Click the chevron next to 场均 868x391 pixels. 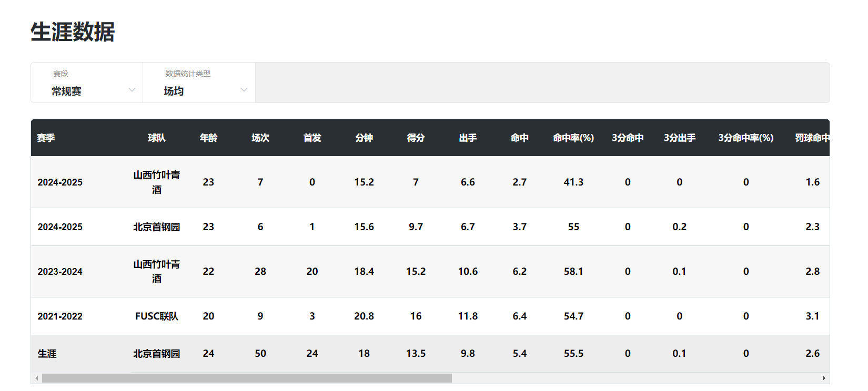[x=244, y=90]
